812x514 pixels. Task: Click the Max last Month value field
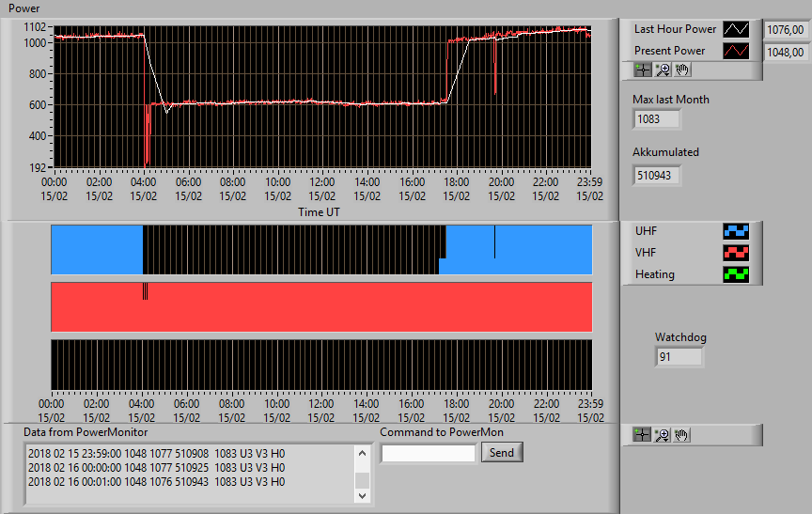point(656,119)
